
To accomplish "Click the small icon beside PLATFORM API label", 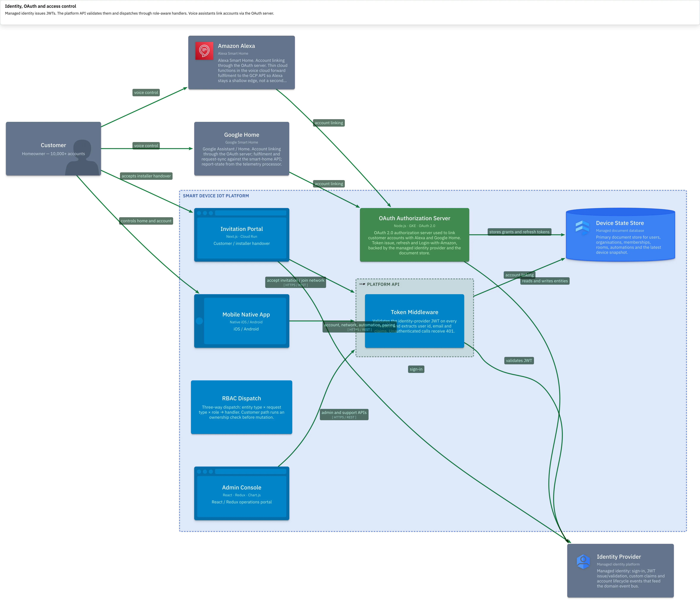I will coord(362,284).
